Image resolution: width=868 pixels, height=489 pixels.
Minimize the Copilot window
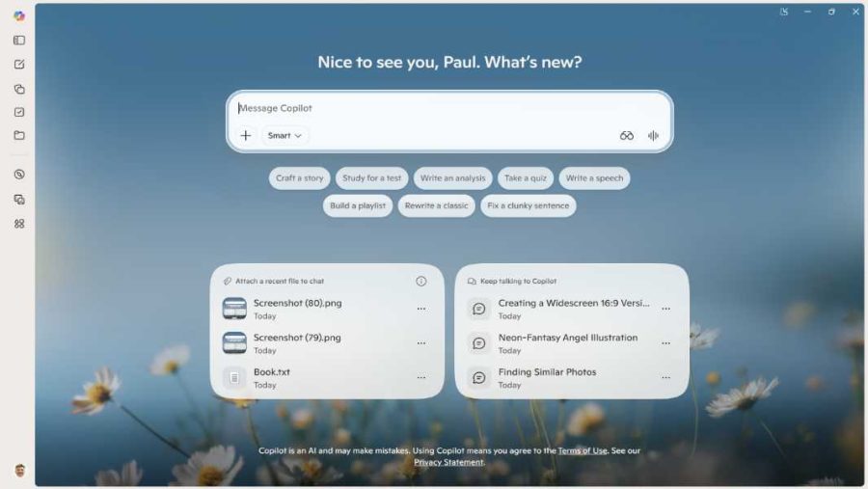click(x=807, y=12)
